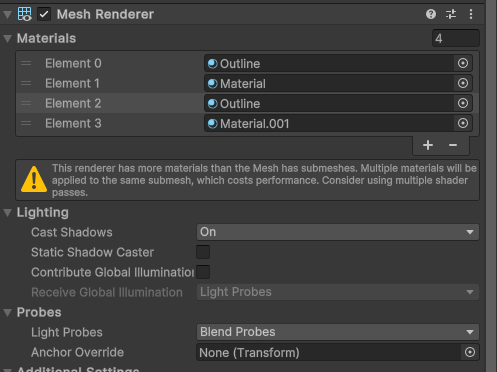497x372 pixels.
Task: Click the yellow warning triangle icon
Action: pos(34,179)
